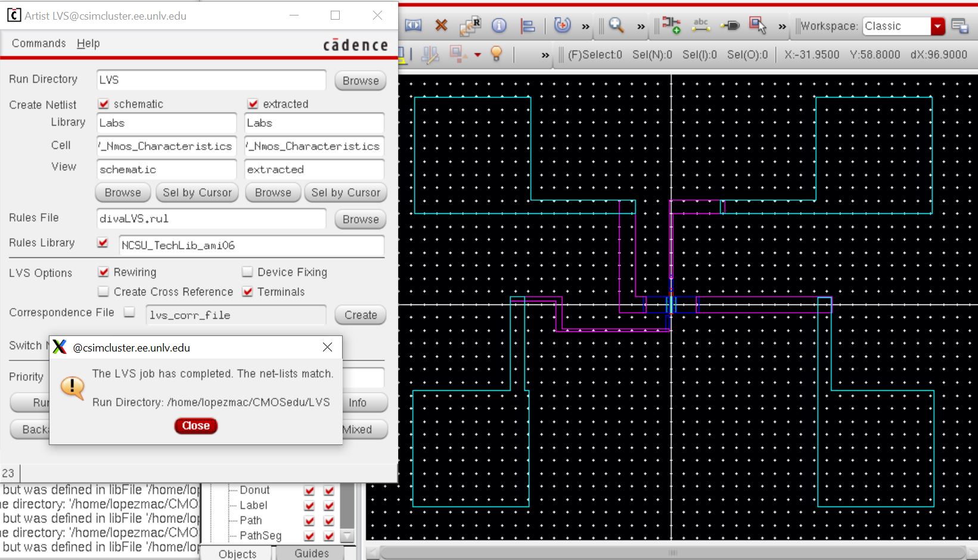
Task: Open dropdown arrow next to selection-area icon
Action: [x=477, y=55]
